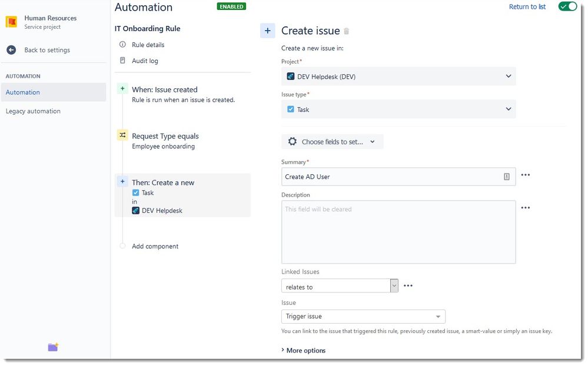Click the purple folder icon at sidebar bottom
Screen dimensions: 588x366
coord(53,347)
